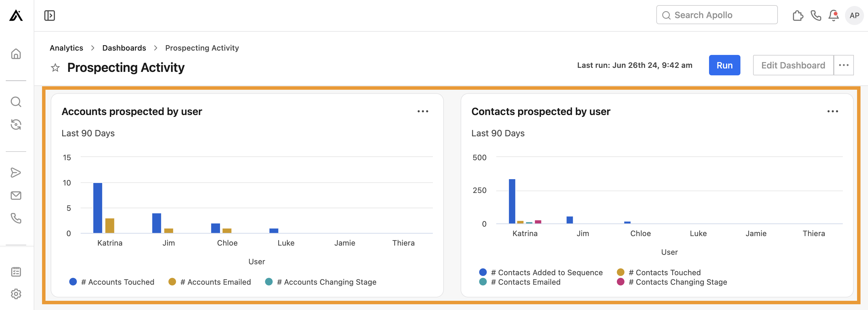Screen dimensions: 868x310
Task: Open Search in the left sidebar
Action: pos(16,102)
